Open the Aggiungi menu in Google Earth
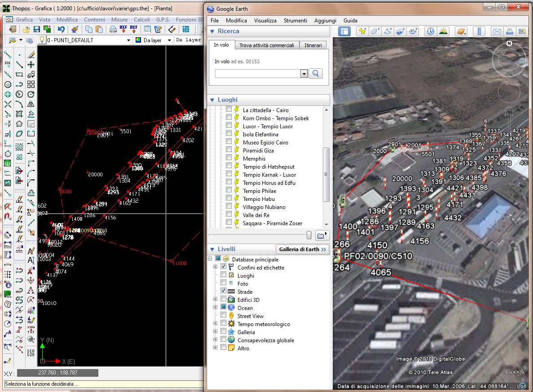This screenshot has height=392, width=533. tap(325, 20)
